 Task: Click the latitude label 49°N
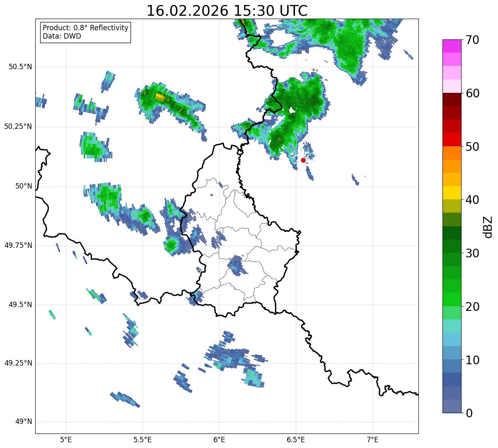pos(24,422)
